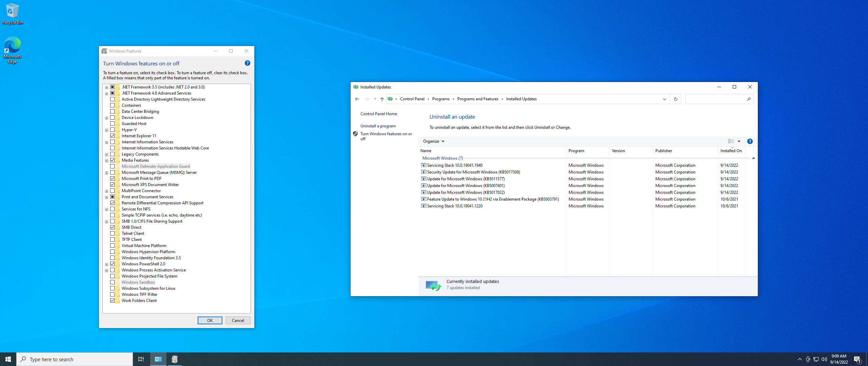Click the Installed Updates help icon
Screen dimensions: 868x366
(750, 141)
